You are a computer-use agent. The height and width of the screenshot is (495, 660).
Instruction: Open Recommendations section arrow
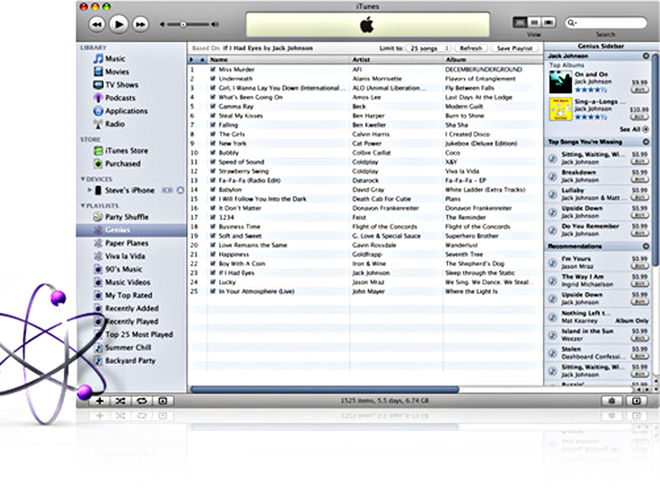[x=646, y=246]
